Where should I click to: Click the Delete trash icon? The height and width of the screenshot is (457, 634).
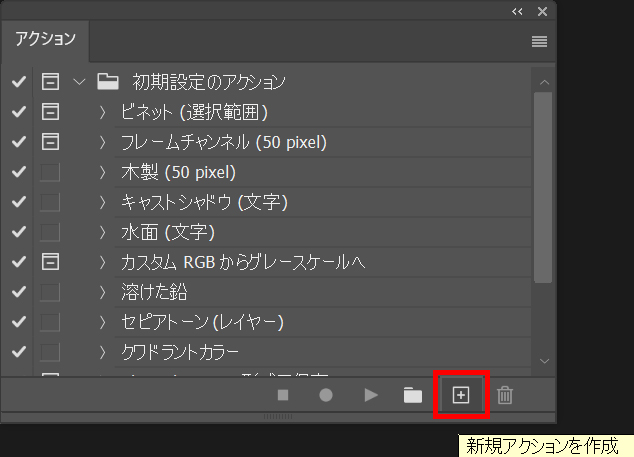pyautogui.click(x=505, y=395)
